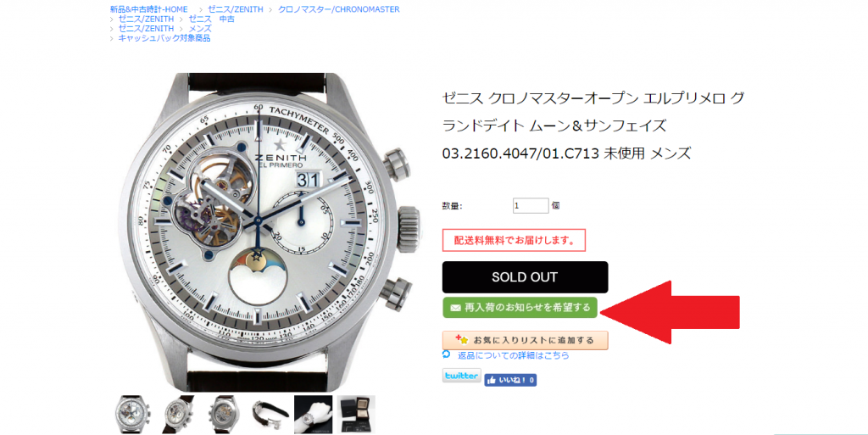Click the black SOLD OUT button

(525, 277)
